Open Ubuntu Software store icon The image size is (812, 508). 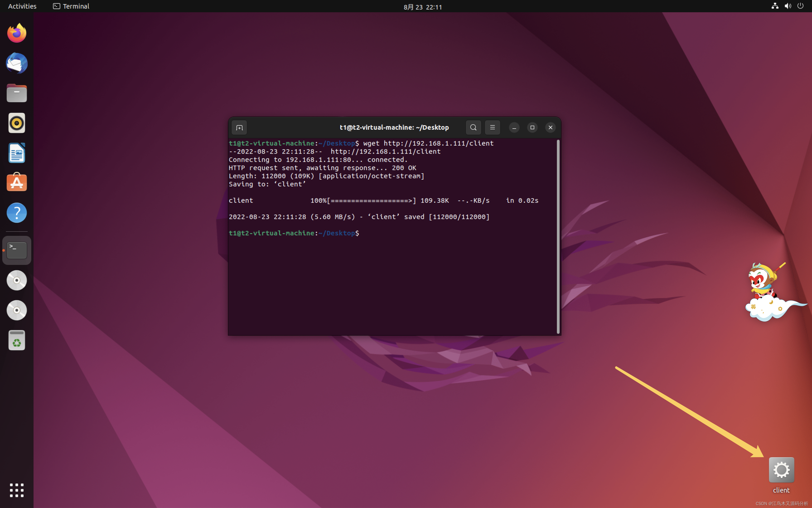(x=17, y=182)
